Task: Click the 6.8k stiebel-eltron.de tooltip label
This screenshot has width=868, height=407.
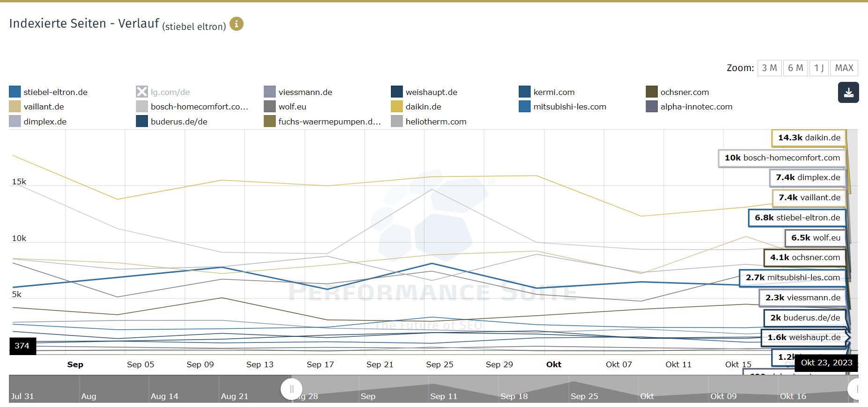Action: (x=797, y=218)
